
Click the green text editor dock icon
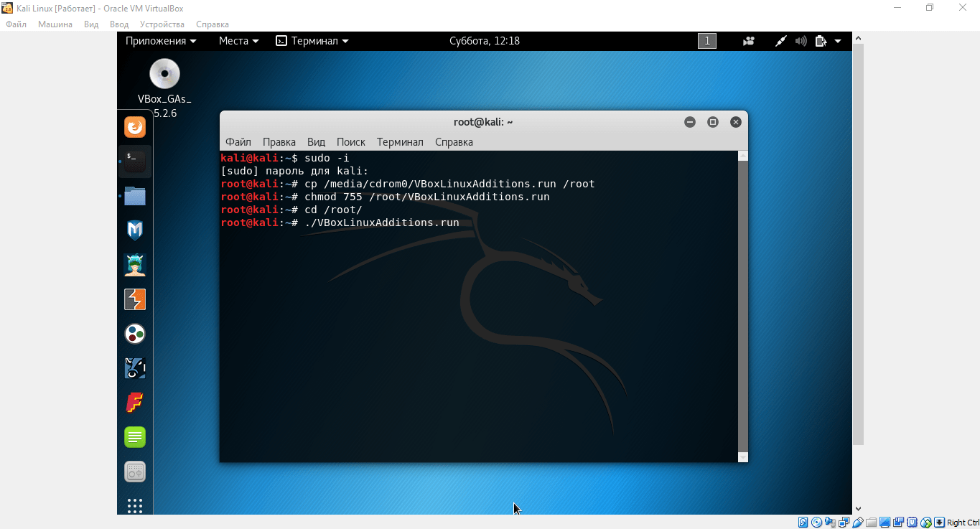tap(135, 436)
